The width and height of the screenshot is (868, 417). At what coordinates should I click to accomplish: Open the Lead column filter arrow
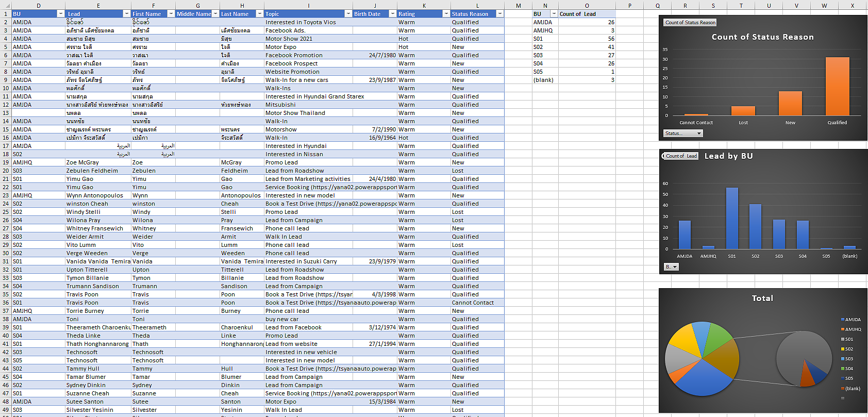click(127, 14)
